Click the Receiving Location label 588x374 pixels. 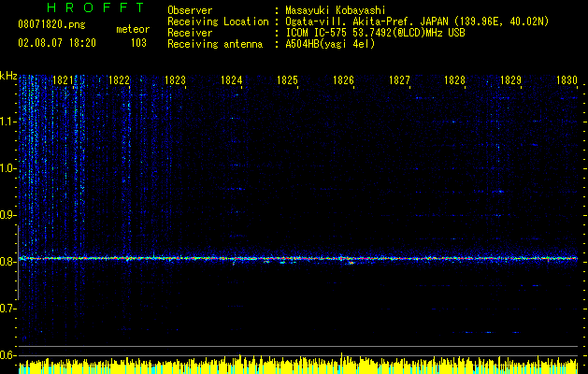(x=218, y=22)
